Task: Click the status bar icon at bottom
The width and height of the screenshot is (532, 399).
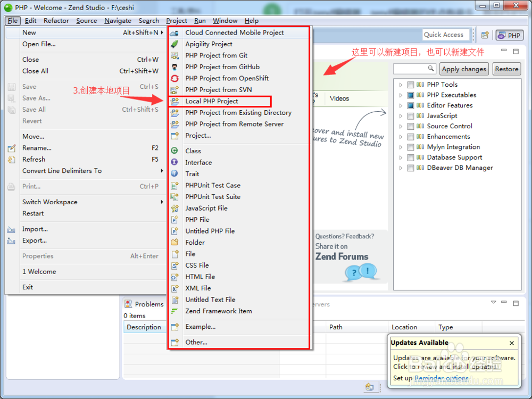Action: (x=370, y=386)
